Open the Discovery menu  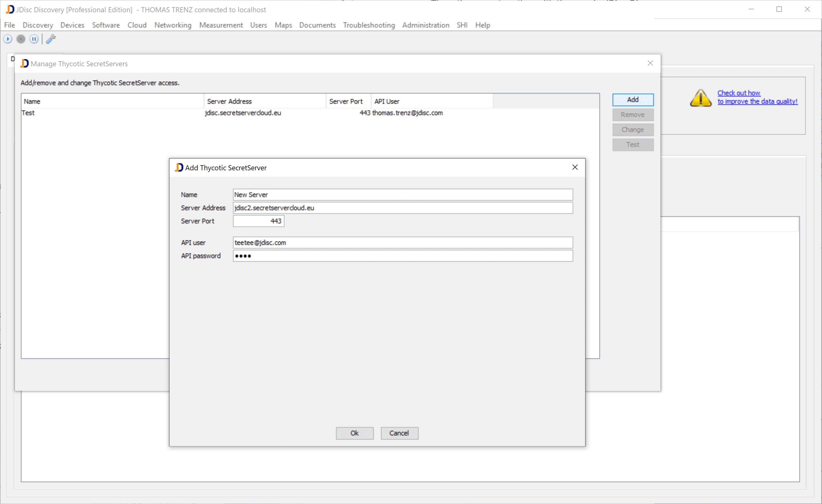tap(38, 25)
